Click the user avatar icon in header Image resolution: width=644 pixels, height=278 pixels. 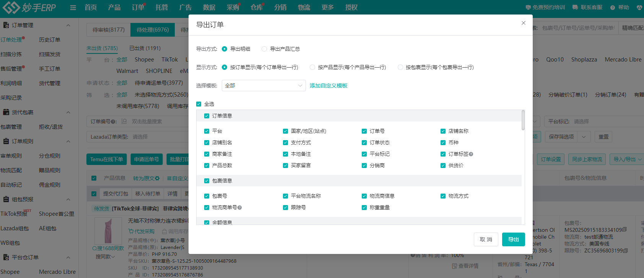[x=639, y=8]
